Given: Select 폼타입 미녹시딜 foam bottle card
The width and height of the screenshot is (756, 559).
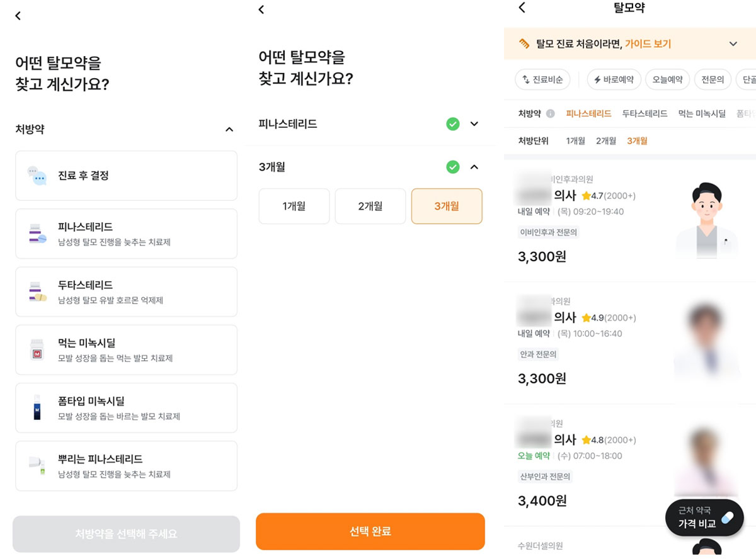Looking at the screenshot, I should click(126, 408).
